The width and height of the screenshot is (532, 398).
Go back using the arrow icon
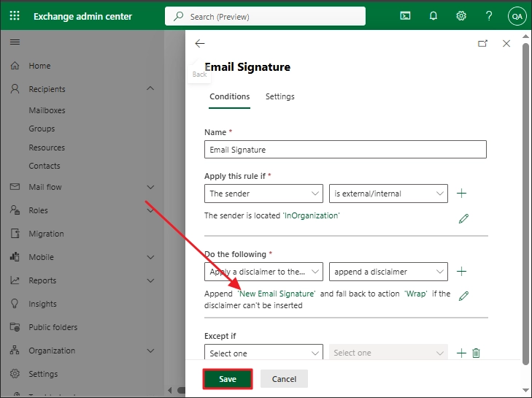(200, 44)
